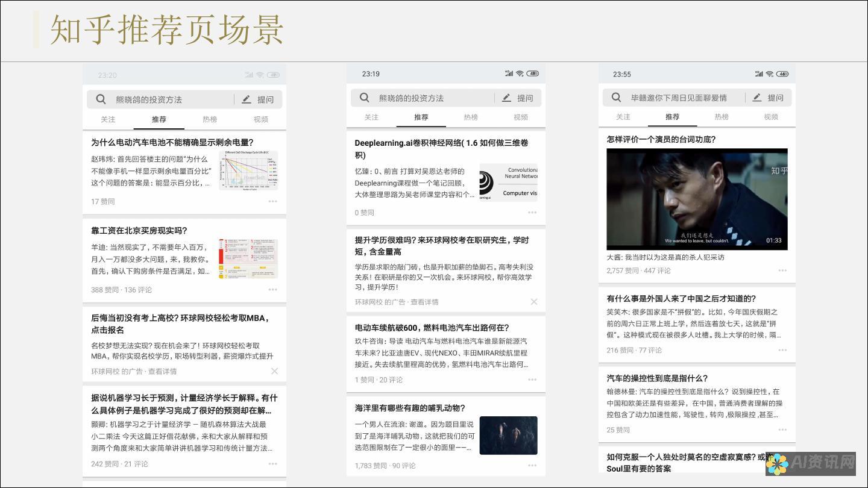Tap wifi icon in right phone status bar
This screenshot has width=868, height=488.
click(770, 74)
